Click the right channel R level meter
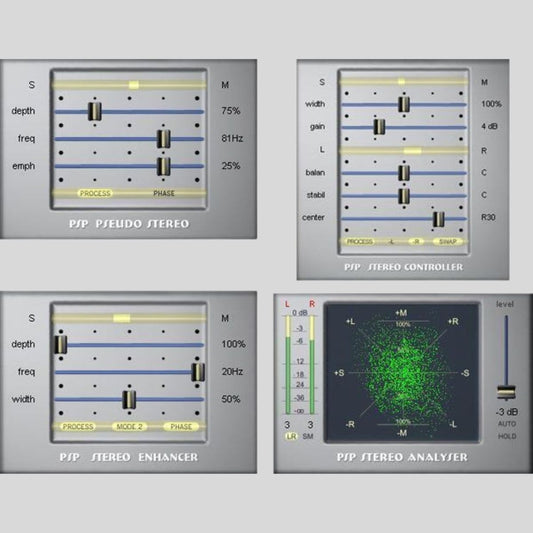 click(312, 365)
